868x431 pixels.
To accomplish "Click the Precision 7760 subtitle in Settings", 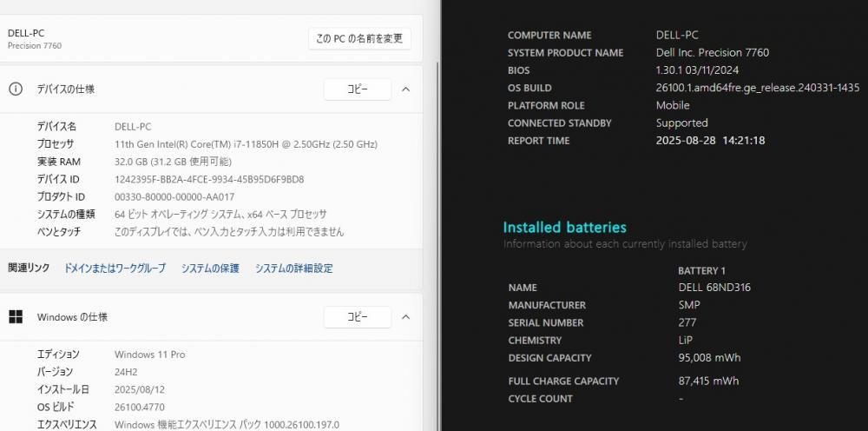I will pos(35,46).
